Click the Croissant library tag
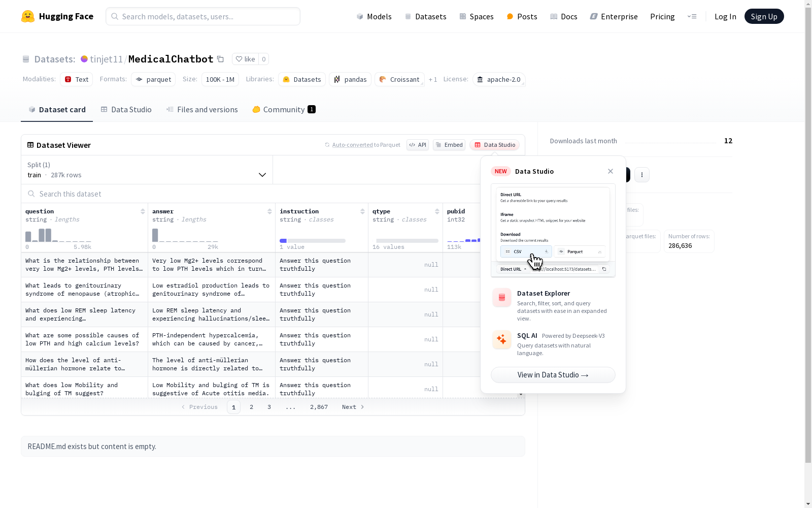The image size is (812, 508). 399,79
